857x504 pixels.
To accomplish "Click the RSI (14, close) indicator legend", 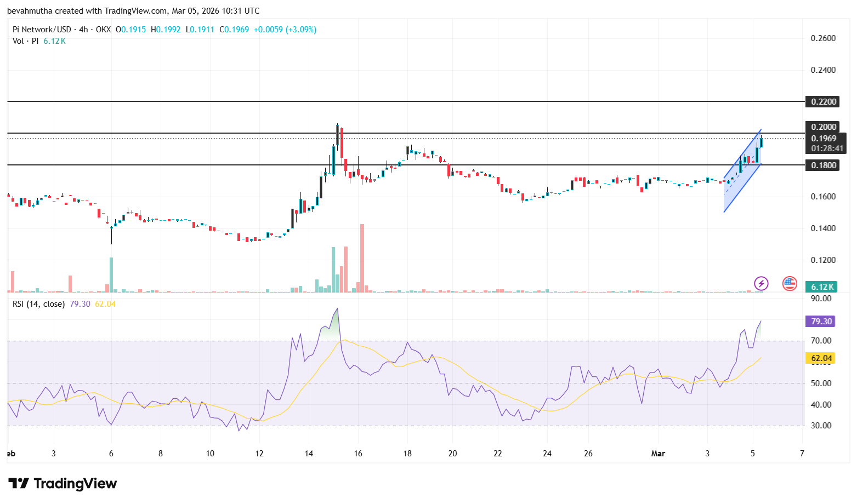I will [x=38, y=303].
